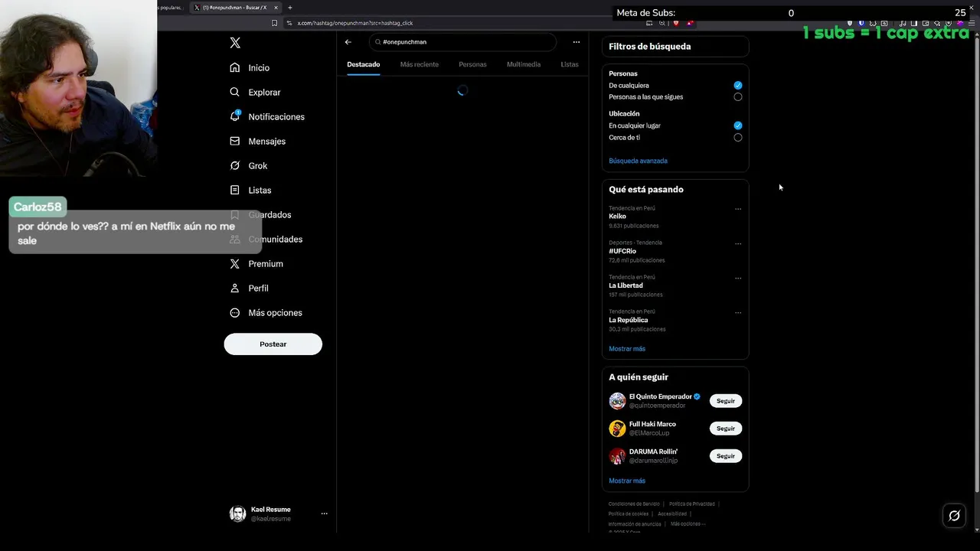
Task: Follow El Quinto Emperador with Seguir
Action: [726, 401]
